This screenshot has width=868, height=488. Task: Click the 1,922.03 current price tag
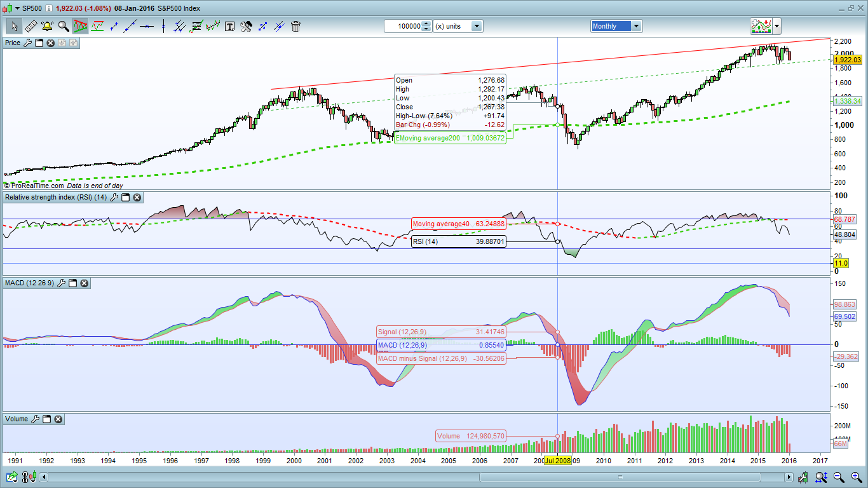click(847, 60)
